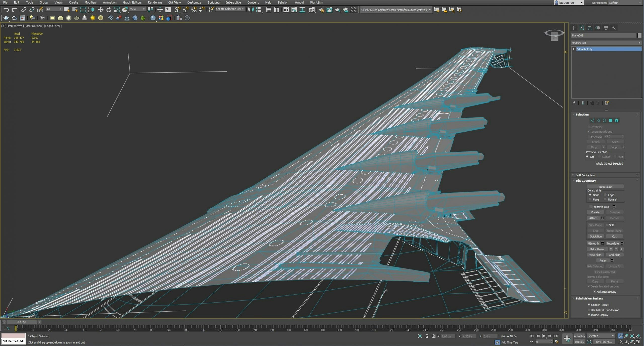Image resolution: width=644 pixels, height=346 pixels.
Task: Select the Move transform tool
Action: pos(101,10)
